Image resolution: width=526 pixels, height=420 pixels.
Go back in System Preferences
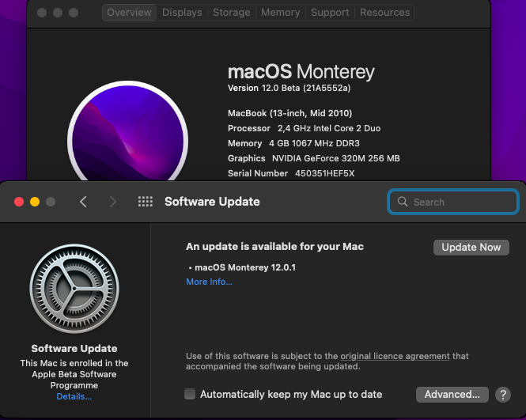(84, 202)
